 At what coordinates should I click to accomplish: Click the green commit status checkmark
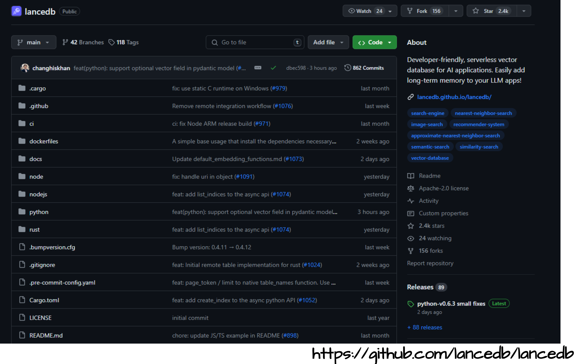(x=273, y=68)
